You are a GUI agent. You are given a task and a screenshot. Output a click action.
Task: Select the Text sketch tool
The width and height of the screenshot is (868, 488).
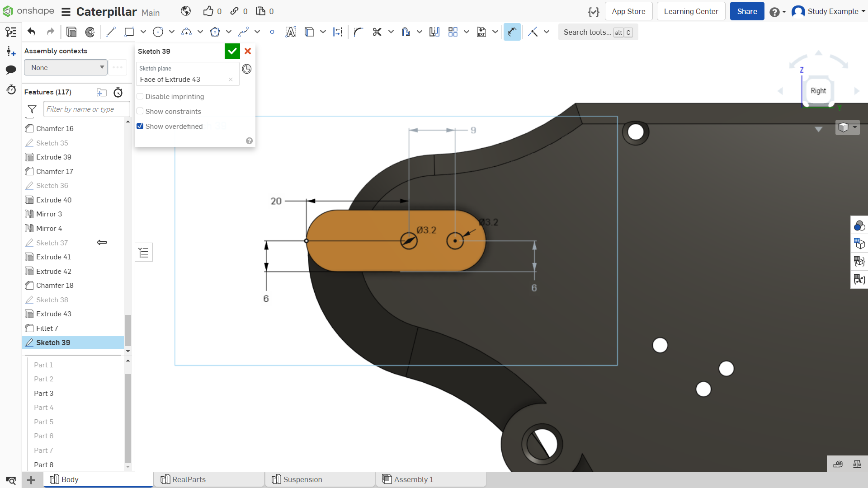(290, 32)
